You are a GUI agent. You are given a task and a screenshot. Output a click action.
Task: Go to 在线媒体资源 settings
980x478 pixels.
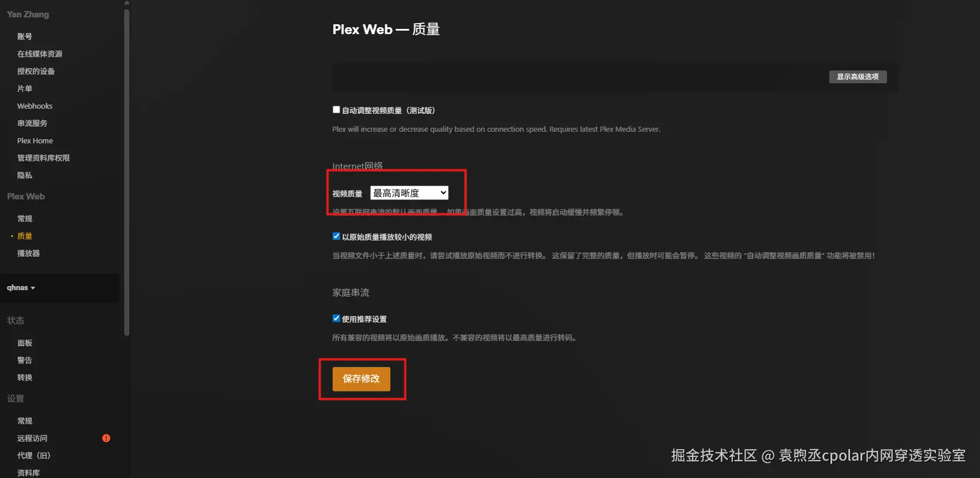[40, 54]
